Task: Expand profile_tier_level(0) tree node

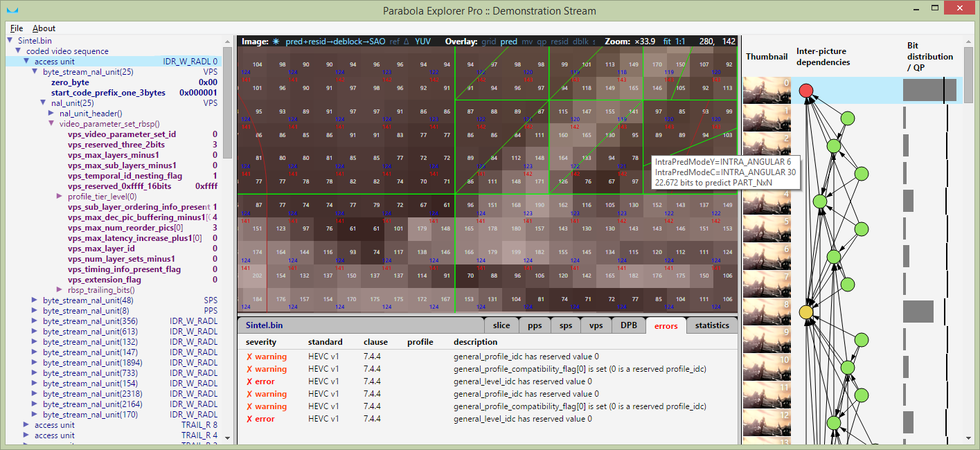Action: coord(60,197)
